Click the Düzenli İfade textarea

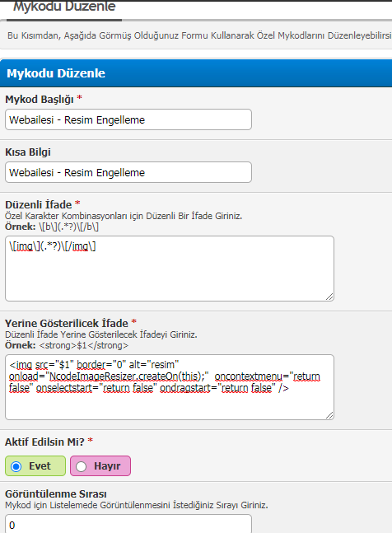pyautogui.click(x=170, y=269)
